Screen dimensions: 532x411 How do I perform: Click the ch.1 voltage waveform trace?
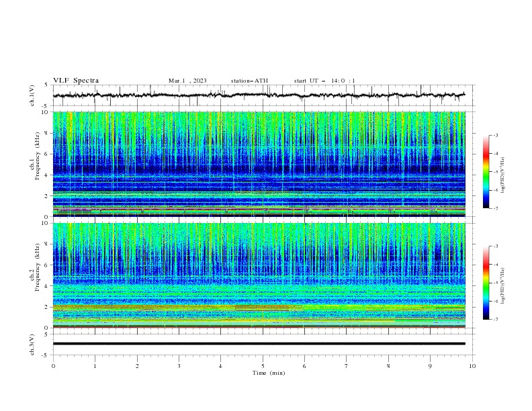[x=259, y=95]
